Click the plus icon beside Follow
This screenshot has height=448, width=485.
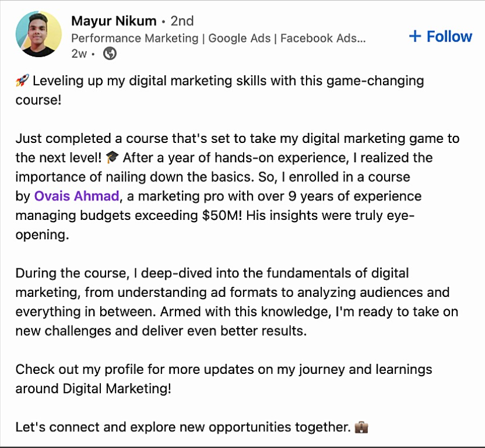point(415,36)
